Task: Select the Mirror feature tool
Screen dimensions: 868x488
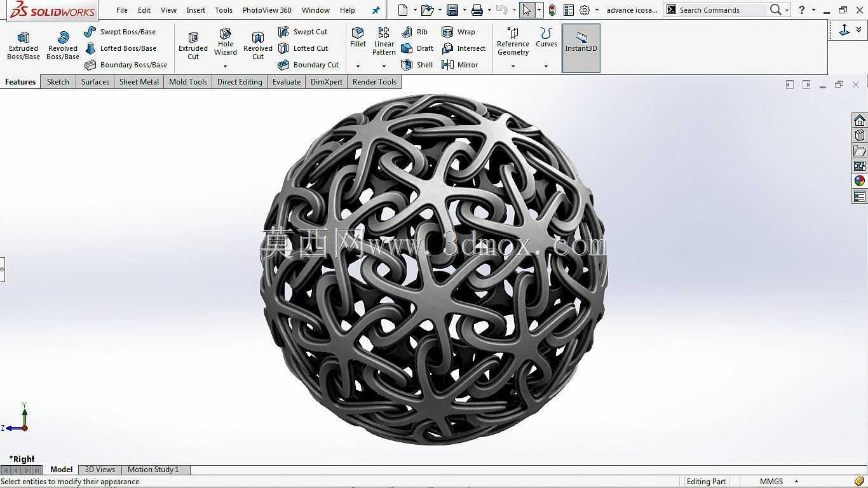Action: point(459,65)
